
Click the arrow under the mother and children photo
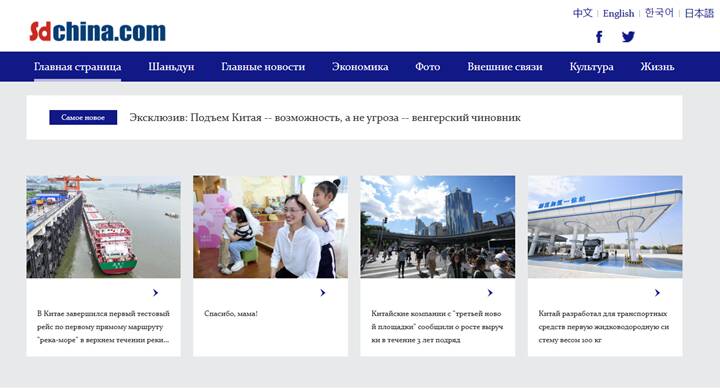322,293
